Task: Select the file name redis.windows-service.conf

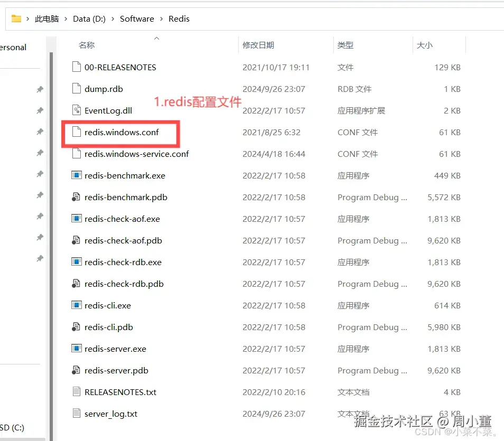Action: [x=137, y=154]
